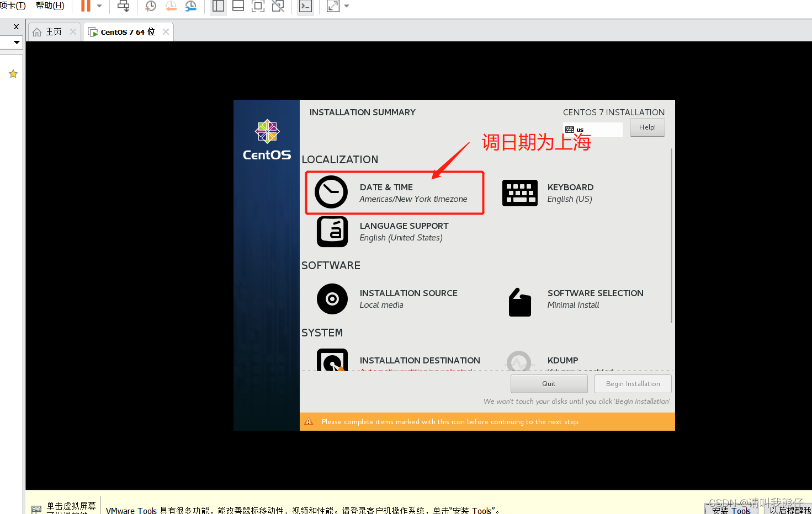The width and height of the screenshot is (812, 514).
Task: Open INSTALLATION SOURCE settings
Action: [x=408, y=298]
